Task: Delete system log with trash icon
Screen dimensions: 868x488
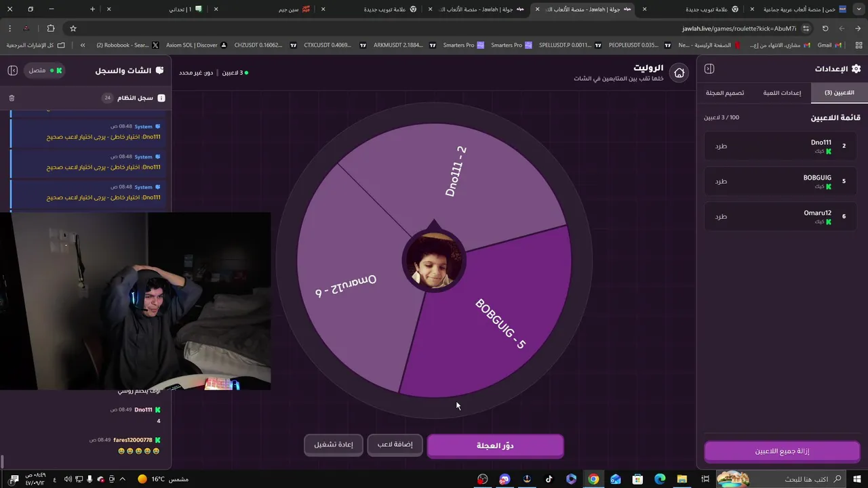Action: [x=12, y=98]
